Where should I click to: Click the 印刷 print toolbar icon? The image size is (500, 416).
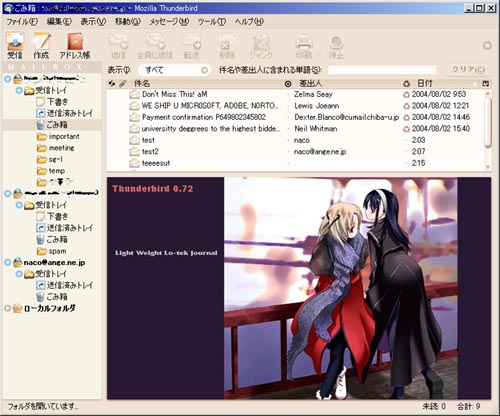(304, 46)
